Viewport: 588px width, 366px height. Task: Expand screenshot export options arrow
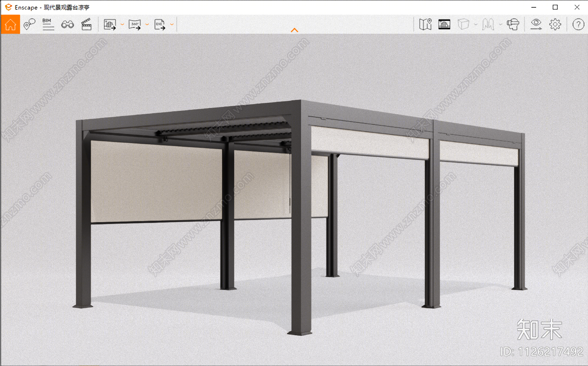pyautogui.click(x=122, y=25)
